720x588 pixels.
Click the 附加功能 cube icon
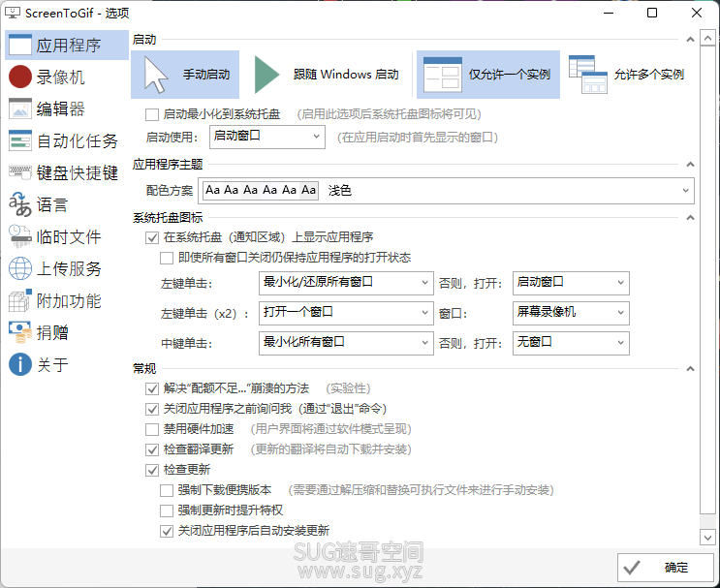pyautogui.click(x=20, y=300)
